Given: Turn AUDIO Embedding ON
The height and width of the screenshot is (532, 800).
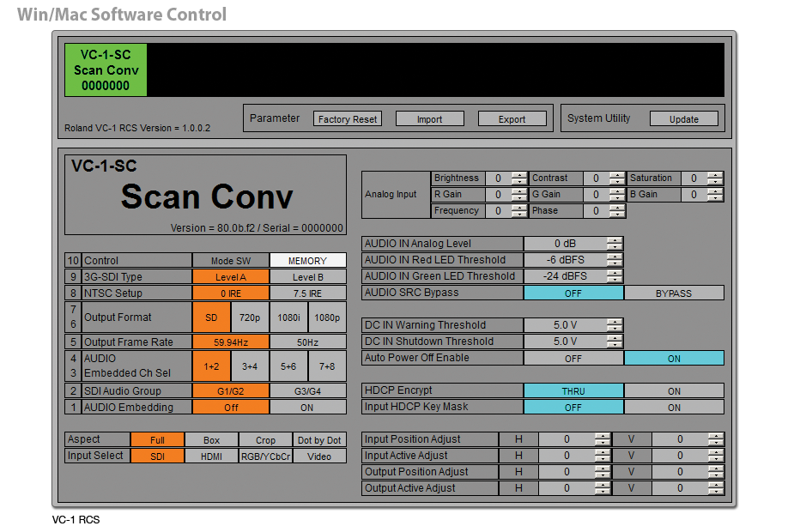Looking at the screenshot, I should pos(307,407).
